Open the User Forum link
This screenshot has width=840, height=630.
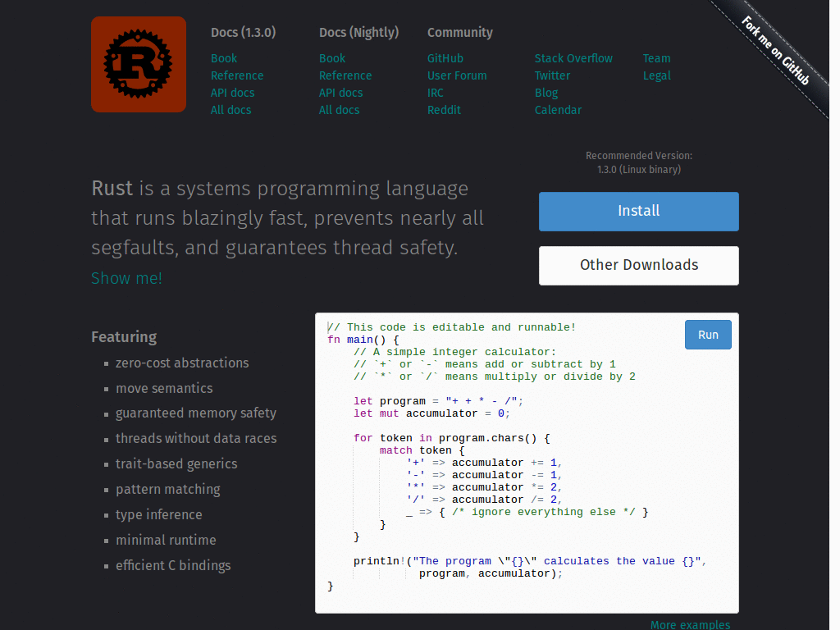point(456,75)
